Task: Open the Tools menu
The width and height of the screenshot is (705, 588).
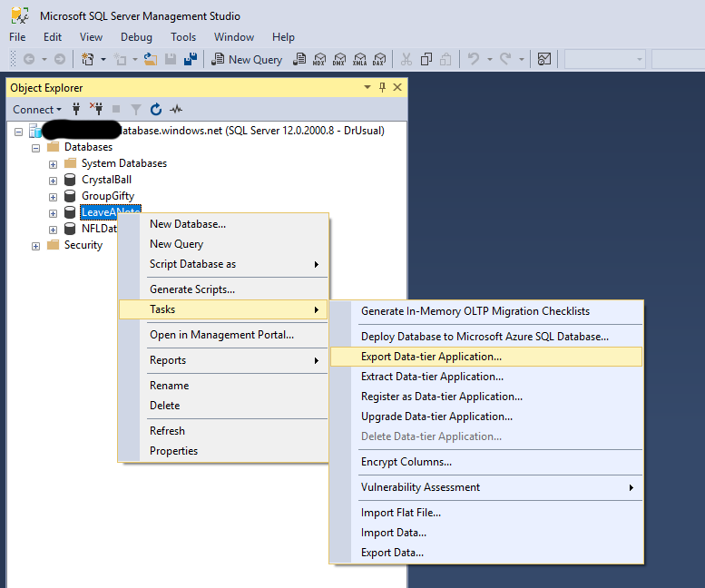Action: tap(183, 37)
